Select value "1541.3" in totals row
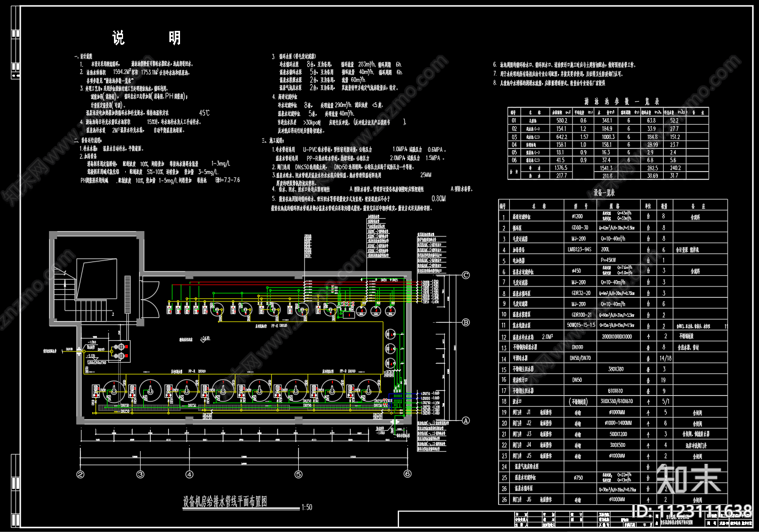 point(607,168)
